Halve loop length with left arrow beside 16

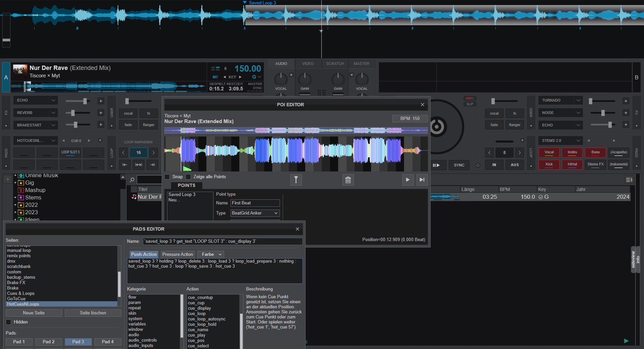pos(123,153)
